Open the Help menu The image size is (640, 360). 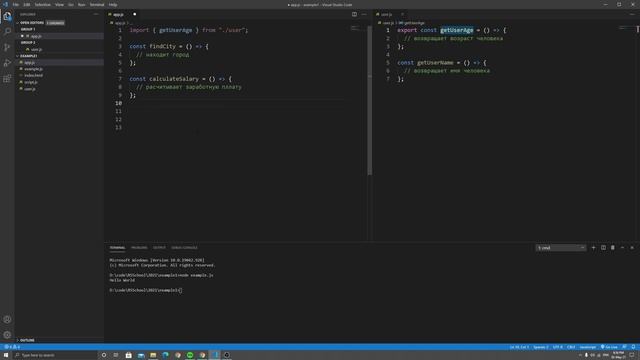[x=113, y=4]
